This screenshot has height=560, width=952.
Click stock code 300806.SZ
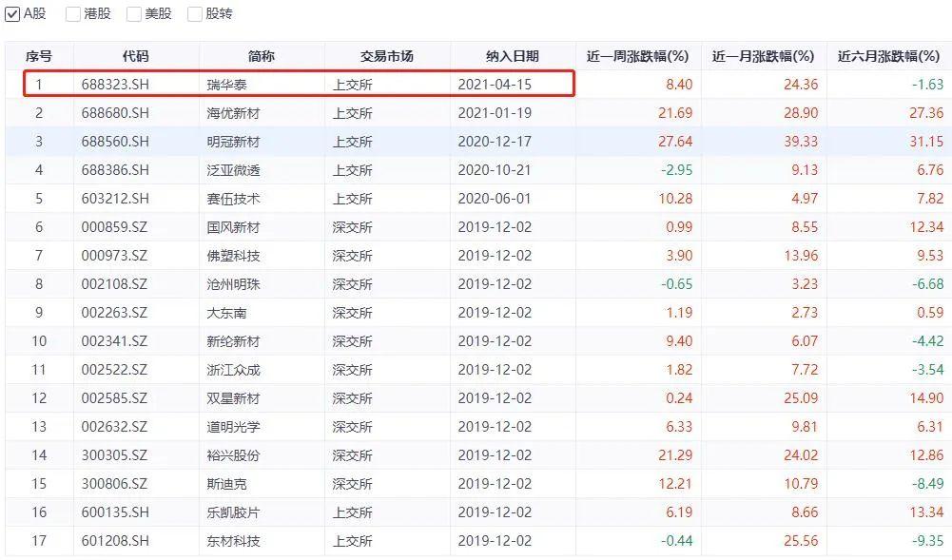coord(114,484)
